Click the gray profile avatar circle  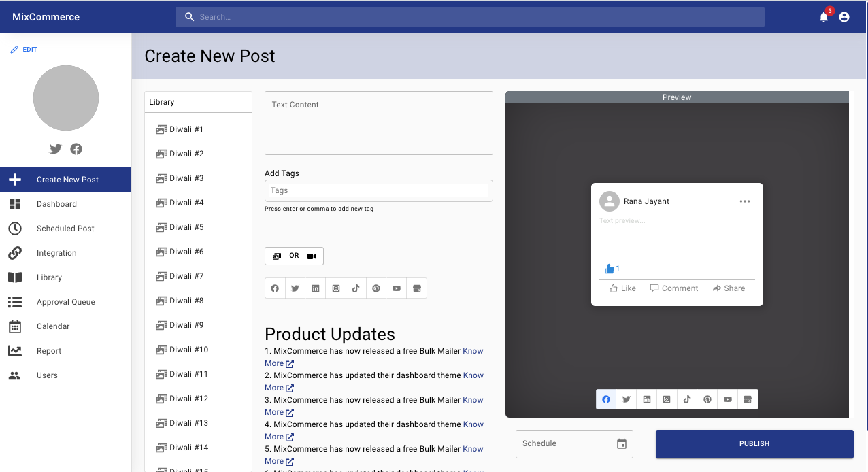coord(66,98)
